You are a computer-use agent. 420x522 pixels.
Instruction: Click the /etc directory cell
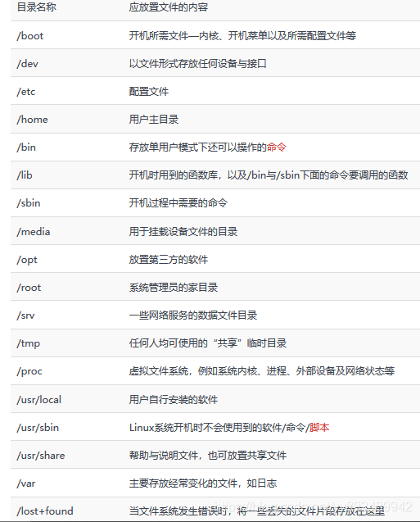click(x=26, y=91)
